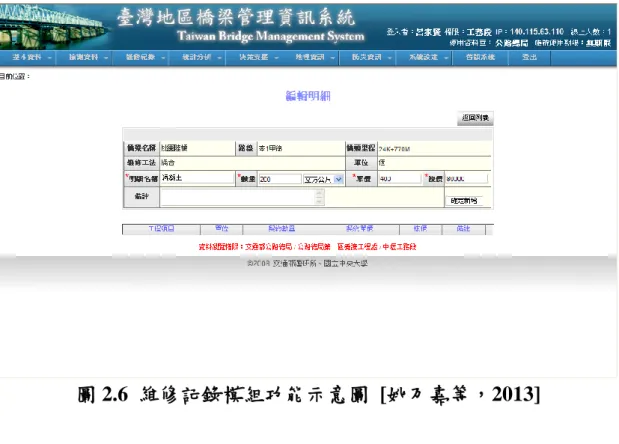The image size is (619, 444).
Task: Click the 工程項目 column header link
Action: point(161,229)
